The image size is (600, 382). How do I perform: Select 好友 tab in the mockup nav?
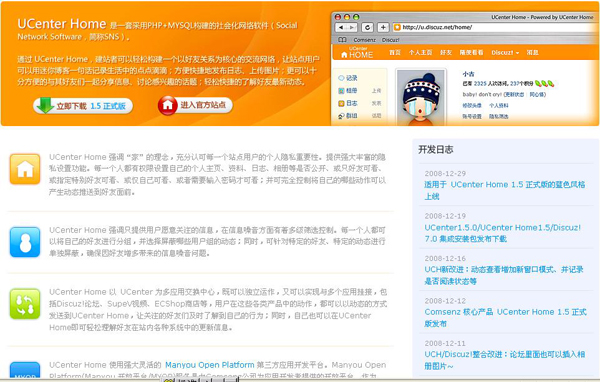(446, 52)
